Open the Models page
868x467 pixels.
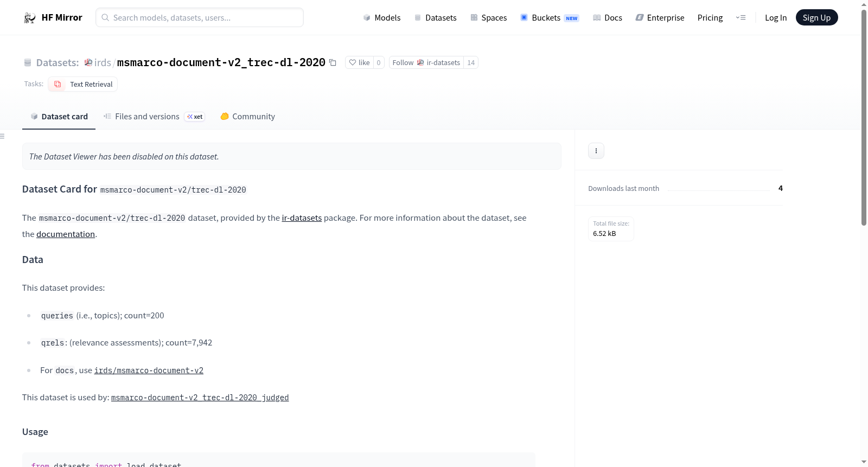pyautogui.click(x=382, y=18)
